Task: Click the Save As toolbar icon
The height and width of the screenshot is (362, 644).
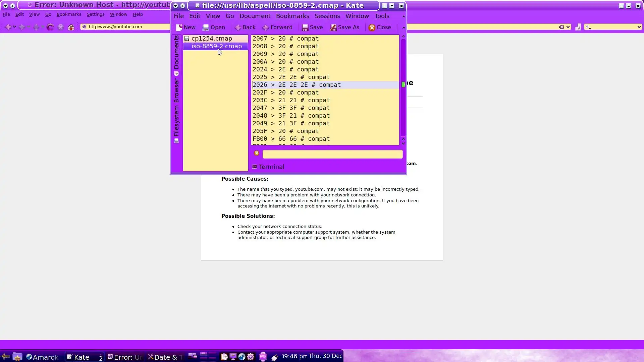Action: click(333, 27)
